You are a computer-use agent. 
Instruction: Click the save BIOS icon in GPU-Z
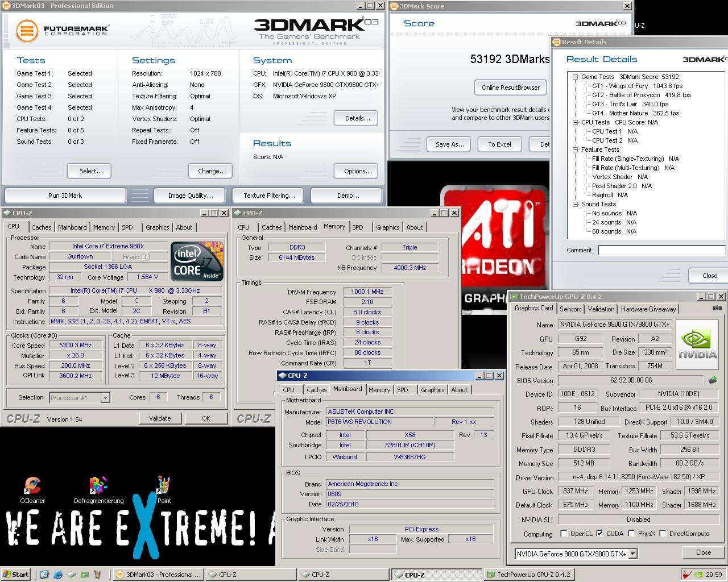(712, 380)
